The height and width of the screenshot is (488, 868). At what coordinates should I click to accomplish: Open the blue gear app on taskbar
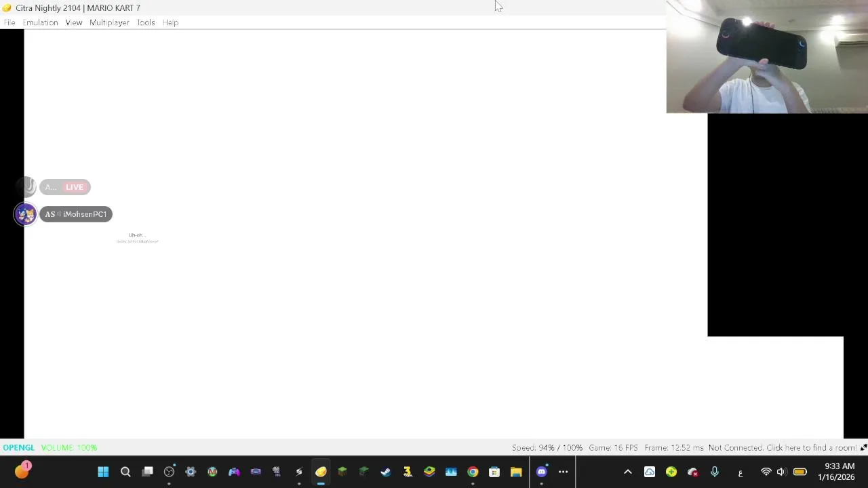(191, 472)
